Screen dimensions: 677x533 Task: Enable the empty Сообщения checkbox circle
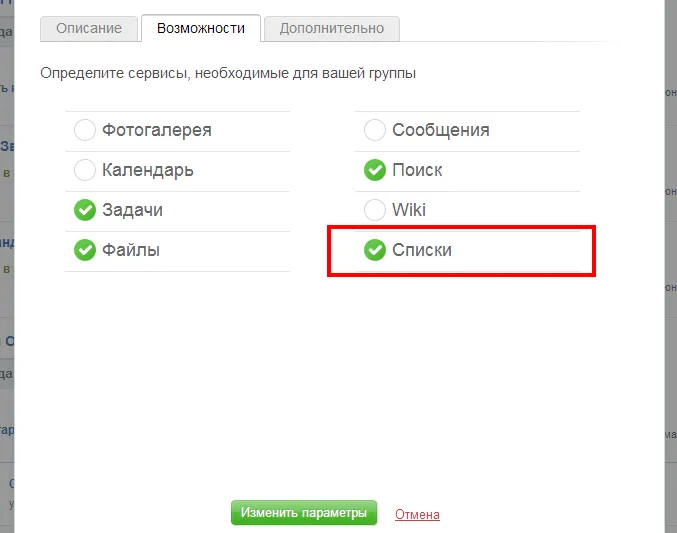coord(375,130)
